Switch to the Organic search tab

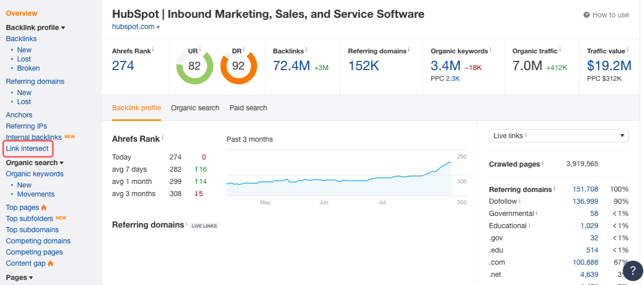(195, 108)
